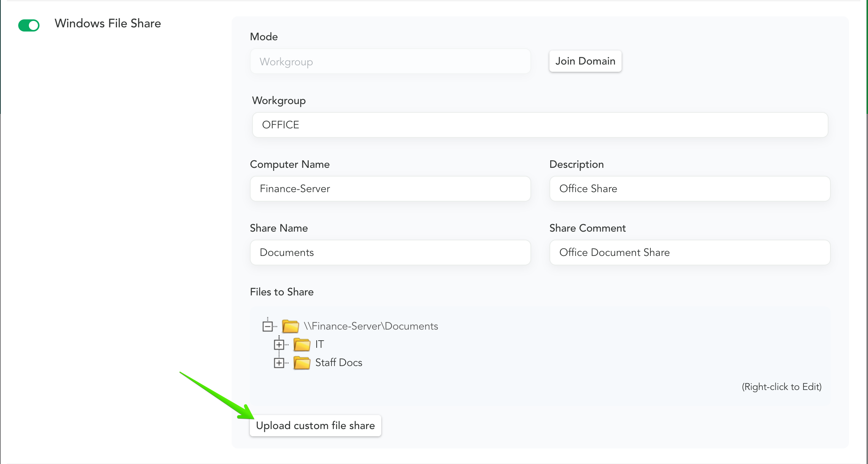Click the \\Finance-Server\Documents root folder icon

[x=290, y=326]
